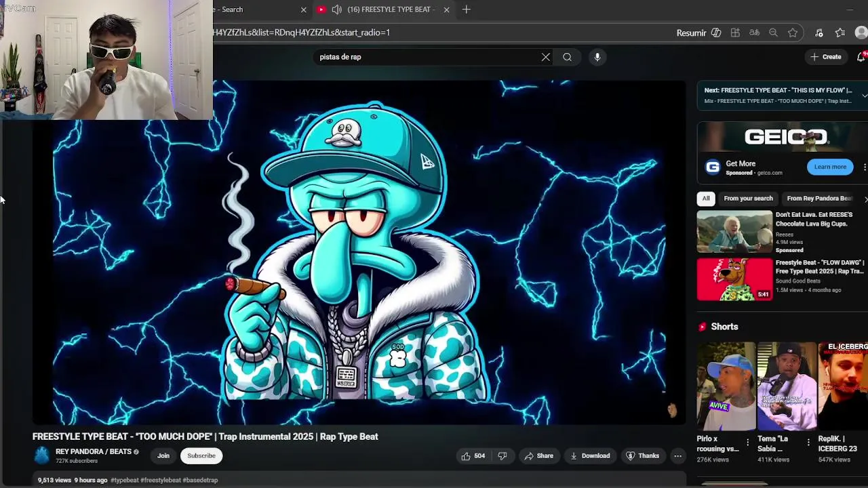The width and height of the screenshot is (868, 488).
Task: Click the Sound Good Beats channel name
Action: (x=798, y=281)
